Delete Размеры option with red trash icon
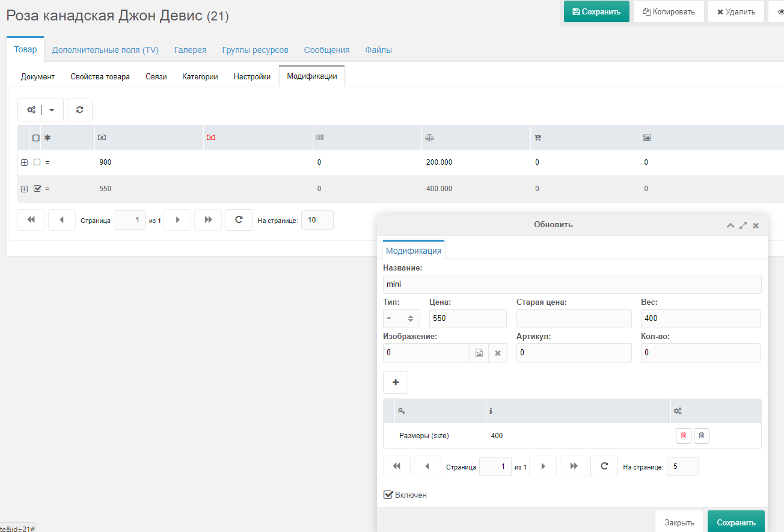Viewport: 784px width, 532px height. (x=683, y=436)
